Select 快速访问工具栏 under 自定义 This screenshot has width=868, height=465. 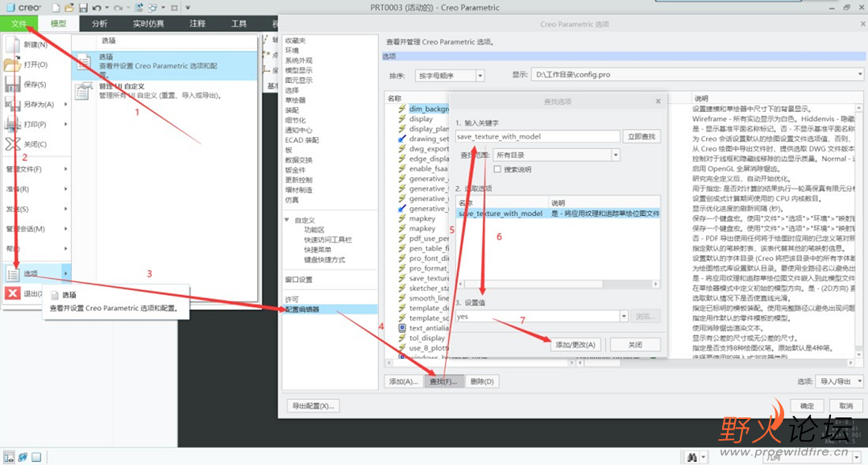click(x=328, y=239)
